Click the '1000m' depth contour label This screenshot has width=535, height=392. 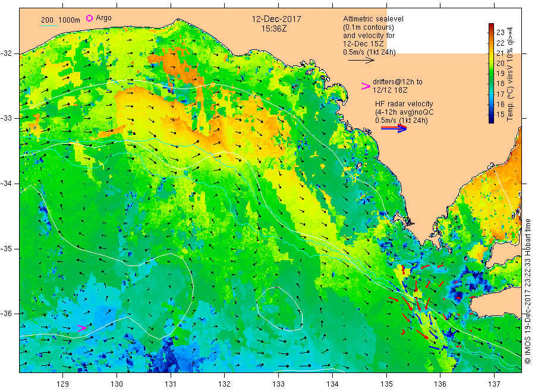click(70, 20)
